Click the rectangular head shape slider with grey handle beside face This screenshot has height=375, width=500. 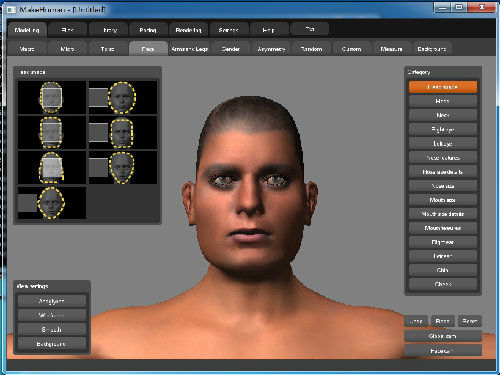point(123,133)
